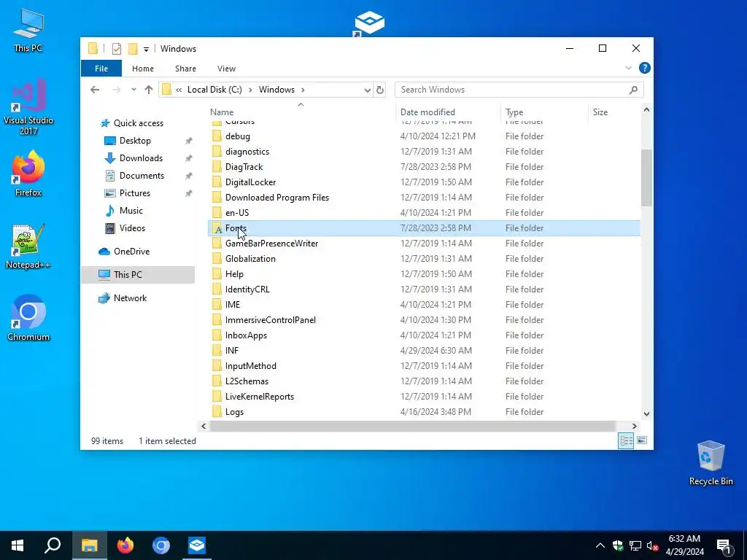Open the Visual Studio 2017 desktop shortcut
Image resolution: width=747 pixels, height=560 pixels.
click(x=28, y=106)
